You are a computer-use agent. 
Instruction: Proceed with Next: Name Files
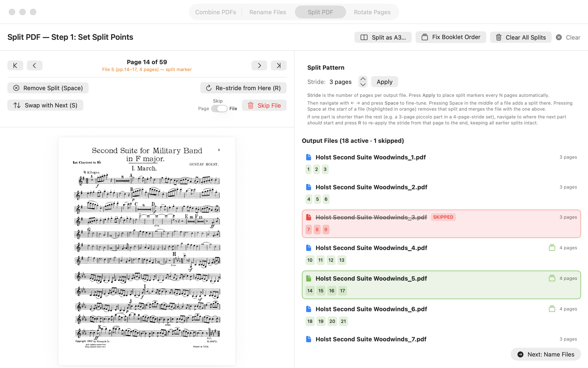(x=546, y=354)
